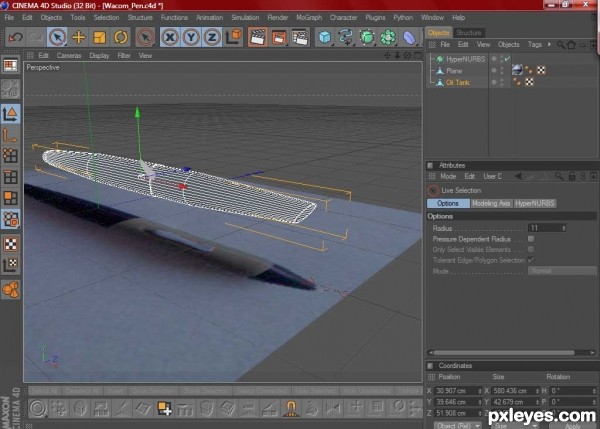Open Attributes Mode menu
The image size is (600, 429).
pos(448,176)
